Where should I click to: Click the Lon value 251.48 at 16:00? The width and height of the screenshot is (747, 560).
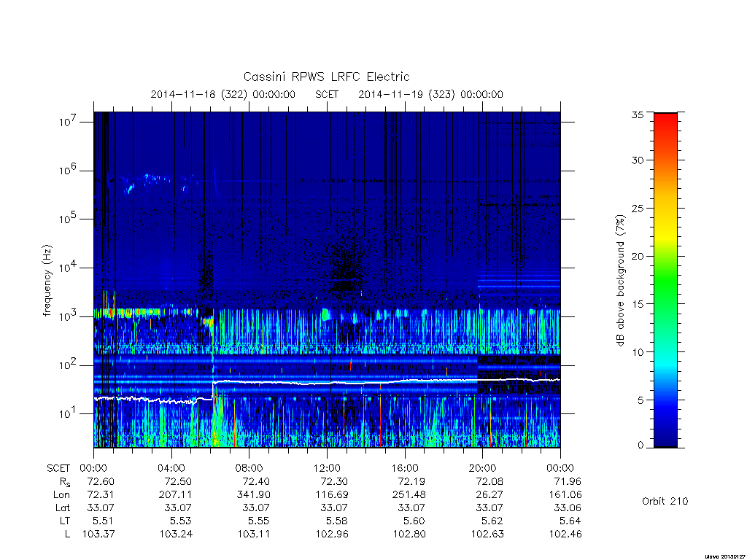(x=409, y=495)
